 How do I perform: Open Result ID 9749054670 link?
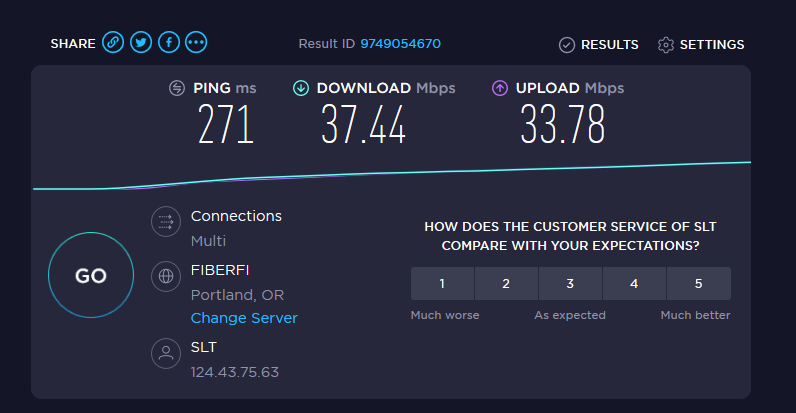pyautogui.click(x=401, y=44)
